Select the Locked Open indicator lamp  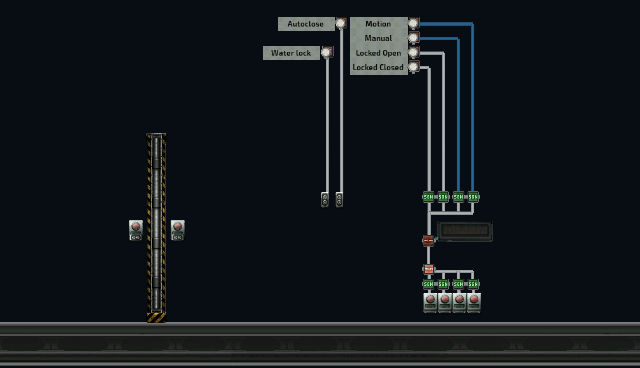tap(413, 53)
